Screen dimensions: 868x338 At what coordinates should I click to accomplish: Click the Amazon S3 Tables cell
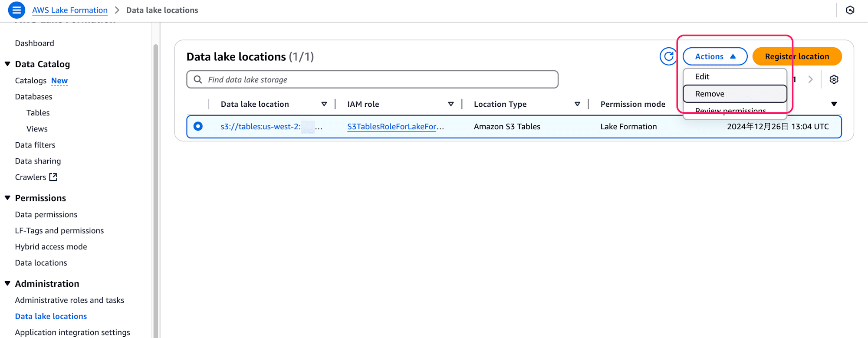(x=507, y=126)
